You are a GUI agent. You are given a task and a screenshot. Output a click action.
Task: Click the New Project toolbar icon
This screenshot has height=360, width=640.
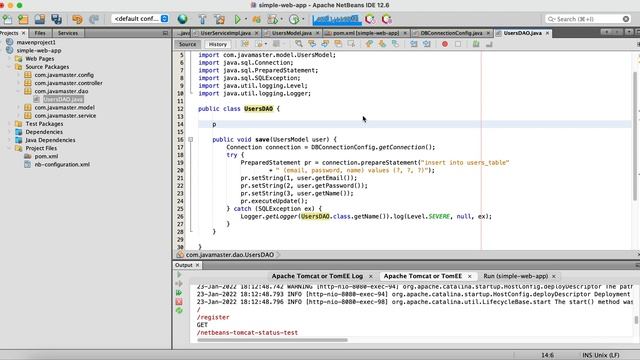[x=23, y=19]
